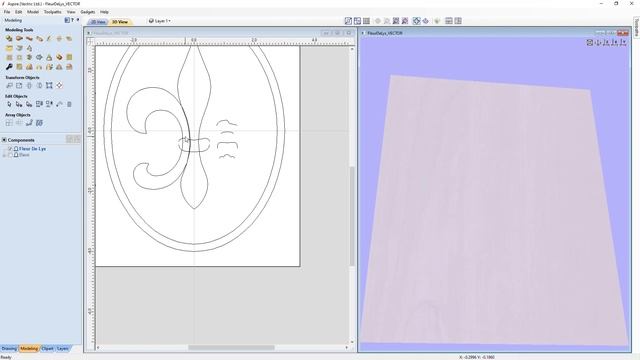This screenshot has height=360, width=640.
Task: Open the Help menu
Action: 104,12
